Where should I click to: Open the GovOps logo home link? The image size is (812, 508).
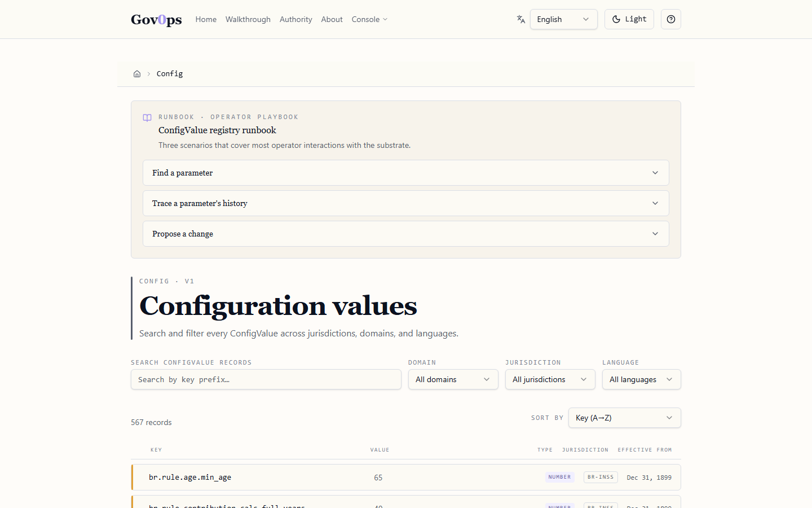pos(156,19)
